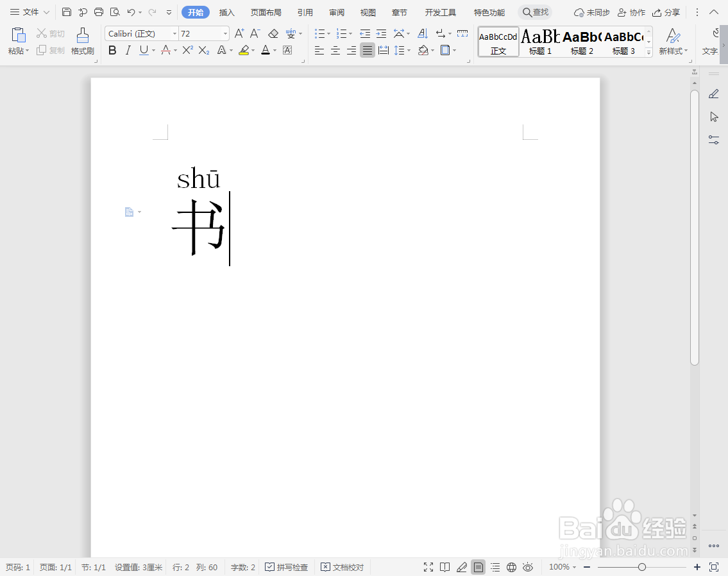Increase font size with A+ icon

(239, 33)
